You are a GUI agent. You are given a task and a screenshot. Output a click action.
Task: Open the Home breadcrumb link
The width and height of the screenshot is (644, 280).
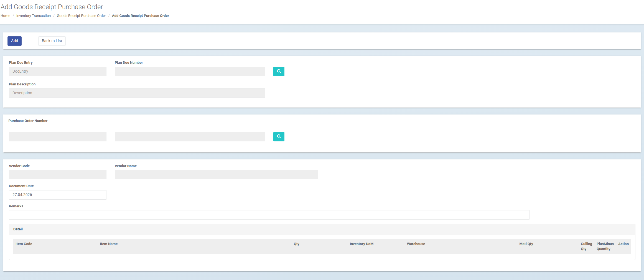(x=5, y=16)
